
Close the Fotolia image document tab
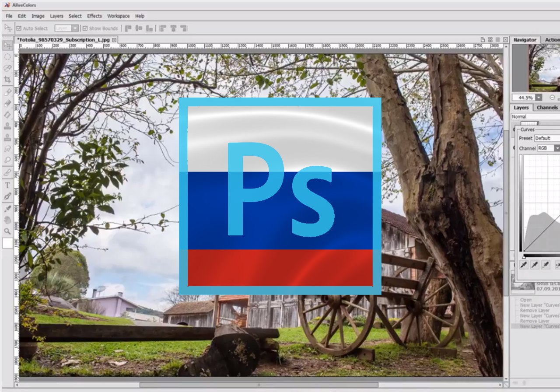click(x=114, y=40)
